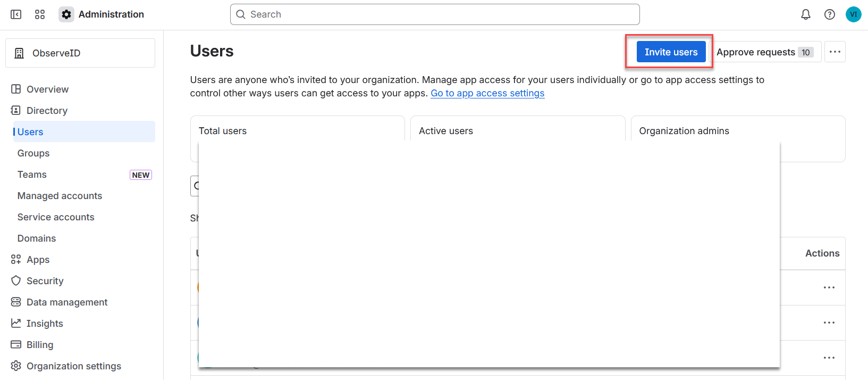The height and width of the screenshot is (380, 868).
Task: Open Billing in the sidebar
Action: tap(40, 344)
